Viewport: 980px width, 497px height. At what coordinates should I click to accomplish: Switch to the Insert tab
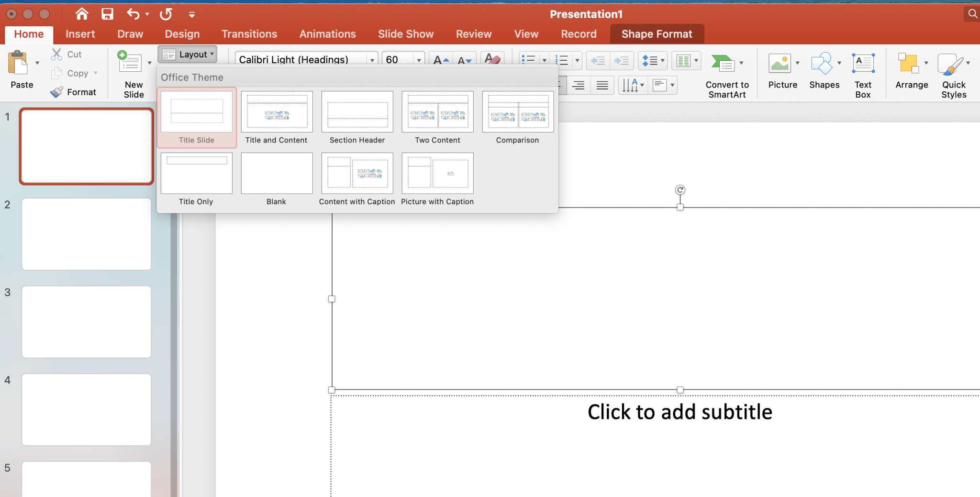pos(80,34)
